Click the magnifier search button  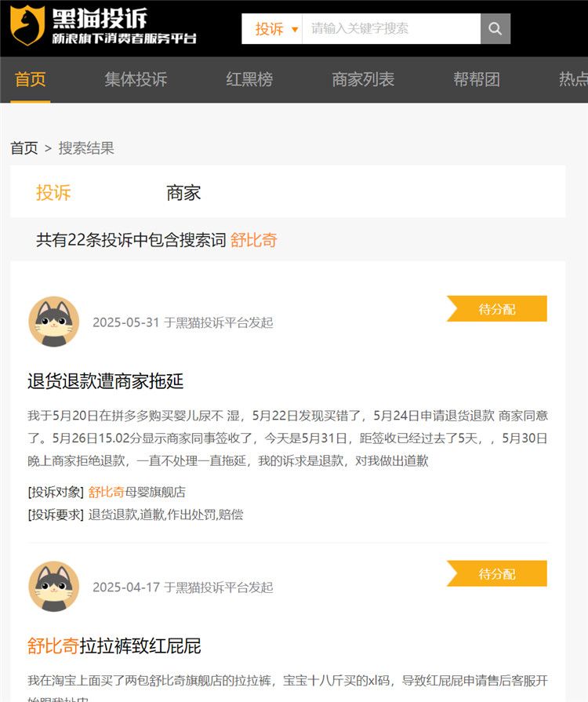tap(495, 29)
